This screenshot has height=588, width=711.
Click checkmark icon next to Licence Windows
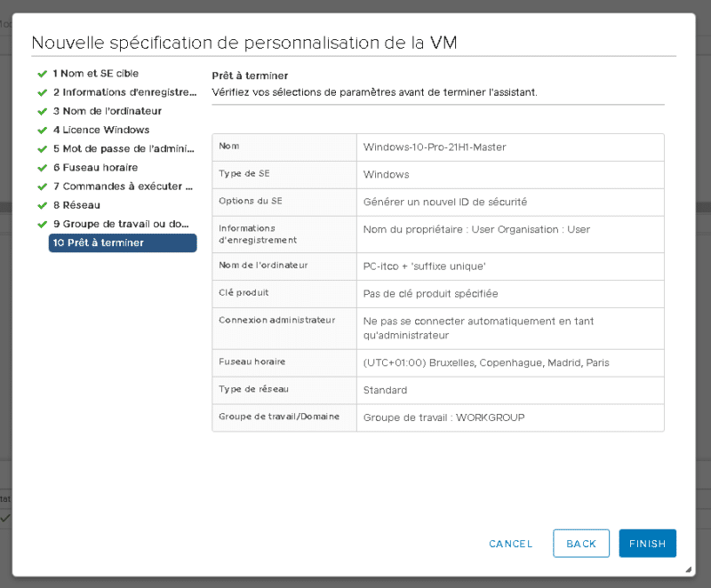tap(42, 130)
